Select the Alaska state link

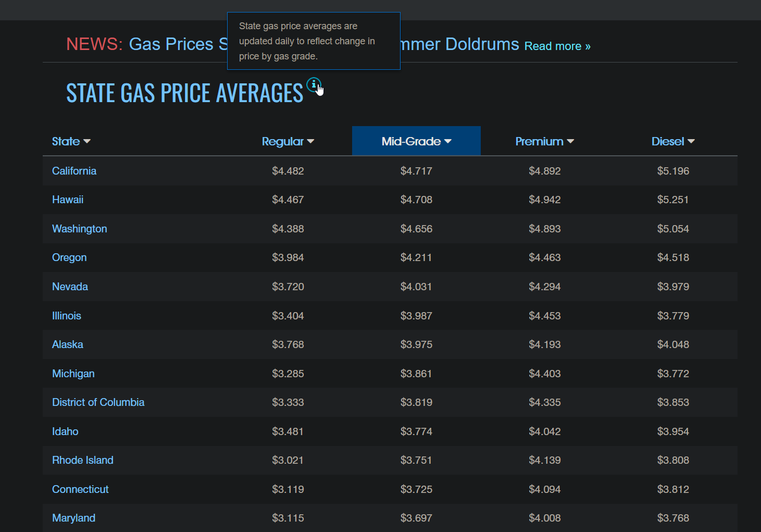point(68,344)
